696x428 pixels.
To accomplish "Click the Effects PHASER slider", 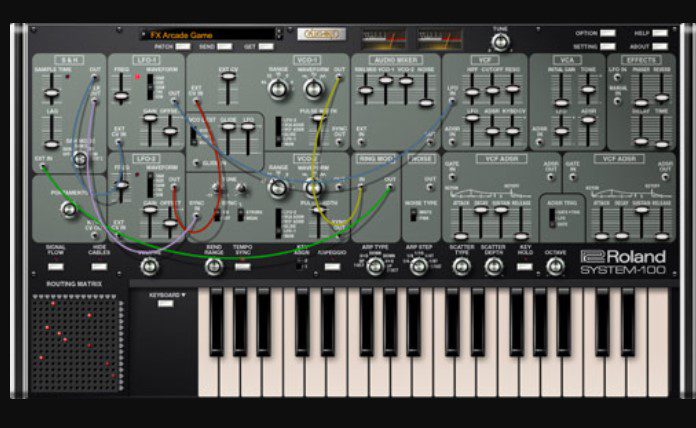I will [x=641, y=103].
